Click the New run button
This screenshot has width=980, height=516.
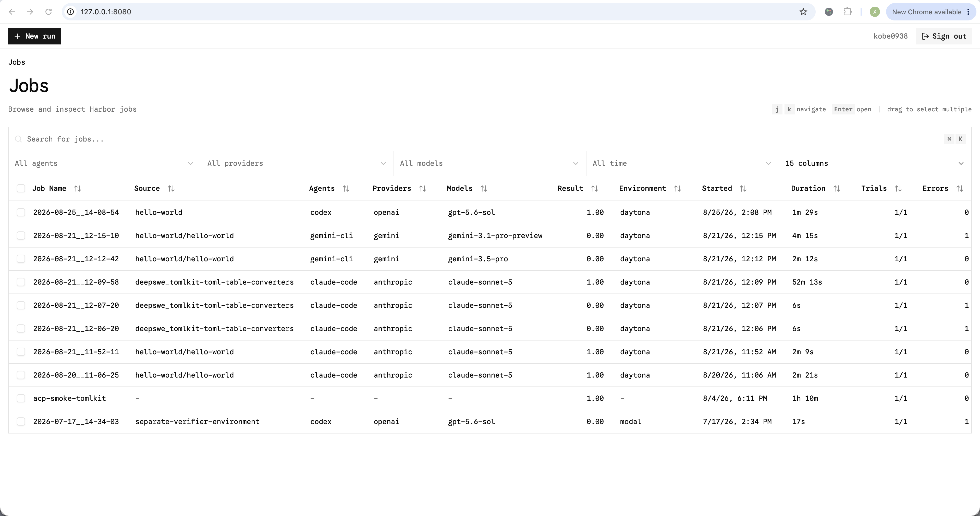34,36
